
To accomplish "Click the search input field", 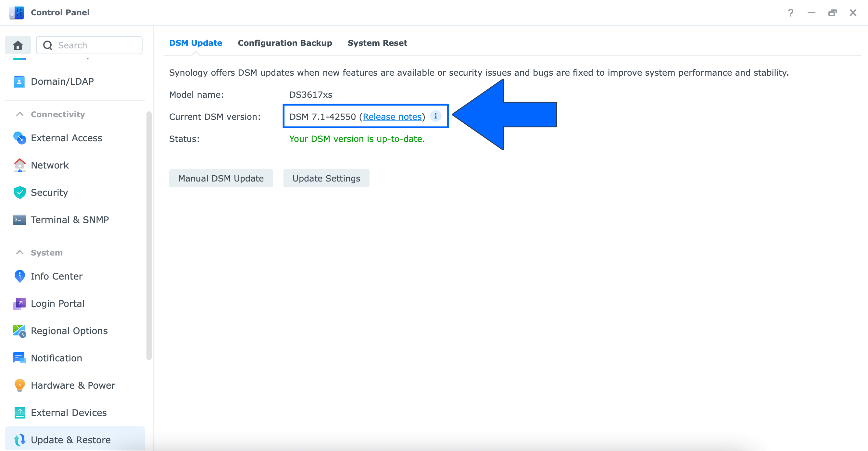I will click(89, 45).
